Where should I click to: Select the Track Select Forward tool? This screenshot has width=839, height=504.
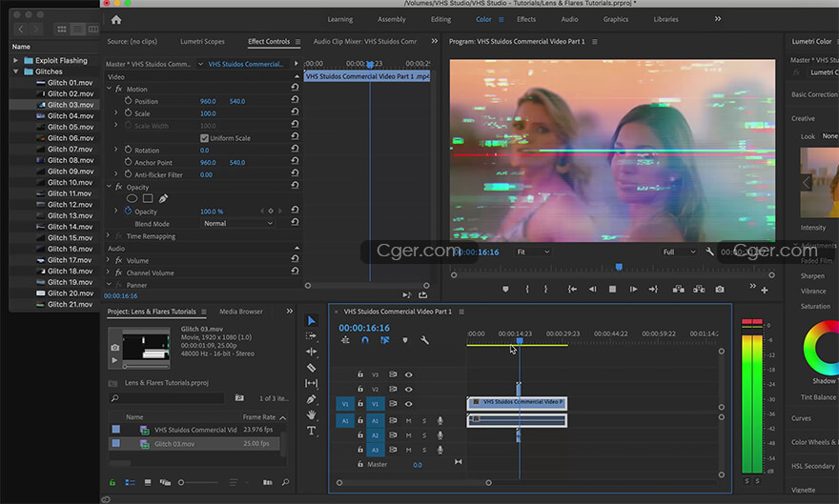[x=312, y=336]
